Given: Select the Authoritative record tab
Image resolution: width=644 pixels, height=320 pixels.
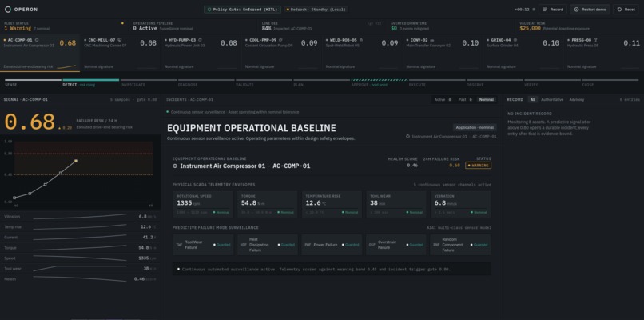Looking at the screenshot, I should (552, 99).
